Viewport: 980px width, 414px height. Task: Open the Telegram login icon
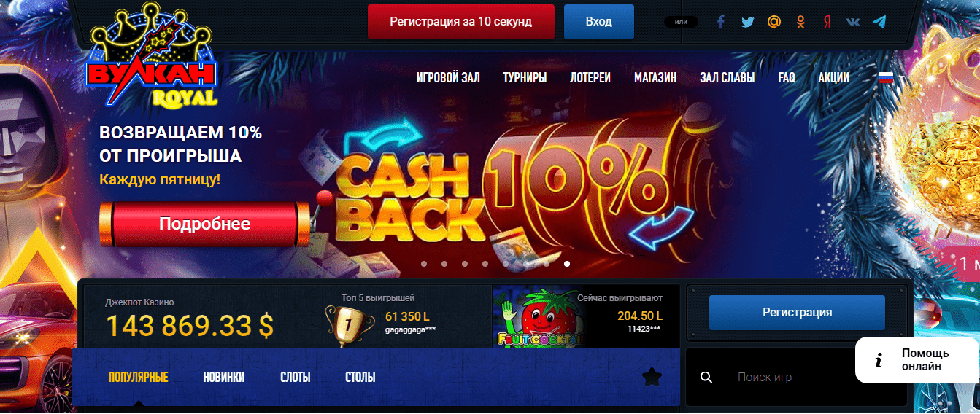879,22
